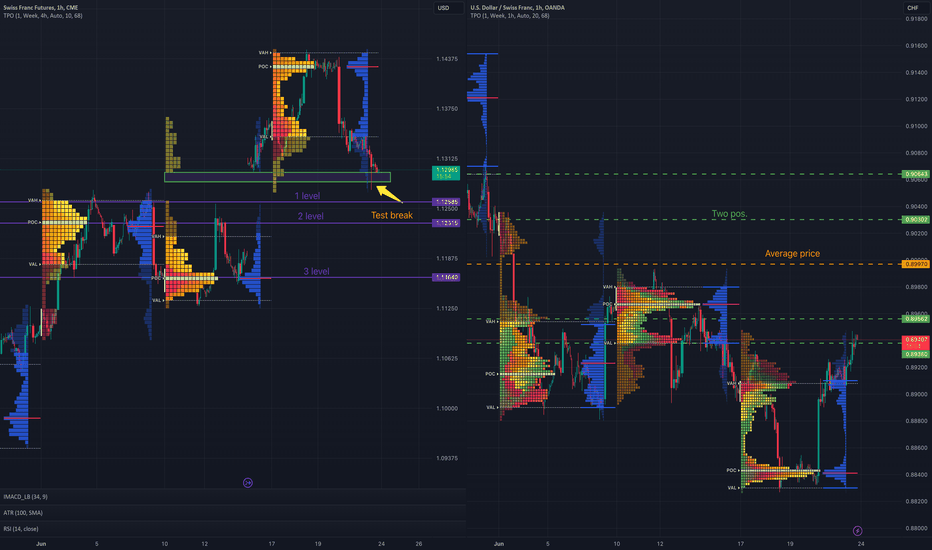Image resolution: width=932 pixels, height=550 pixels.
Task: Click the orange 0.89970 price label
Action: click(x=915, y=264)
